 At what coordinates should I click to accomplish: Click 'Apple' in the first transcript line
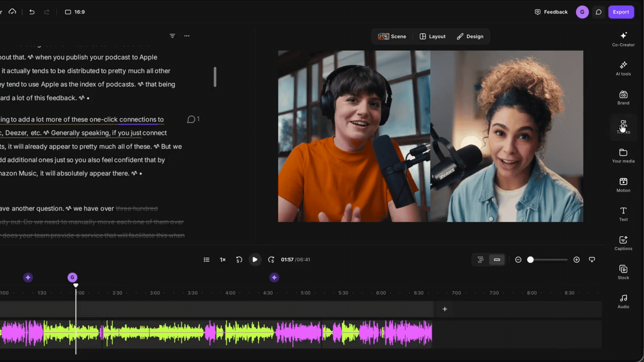[x=148, y=57]
